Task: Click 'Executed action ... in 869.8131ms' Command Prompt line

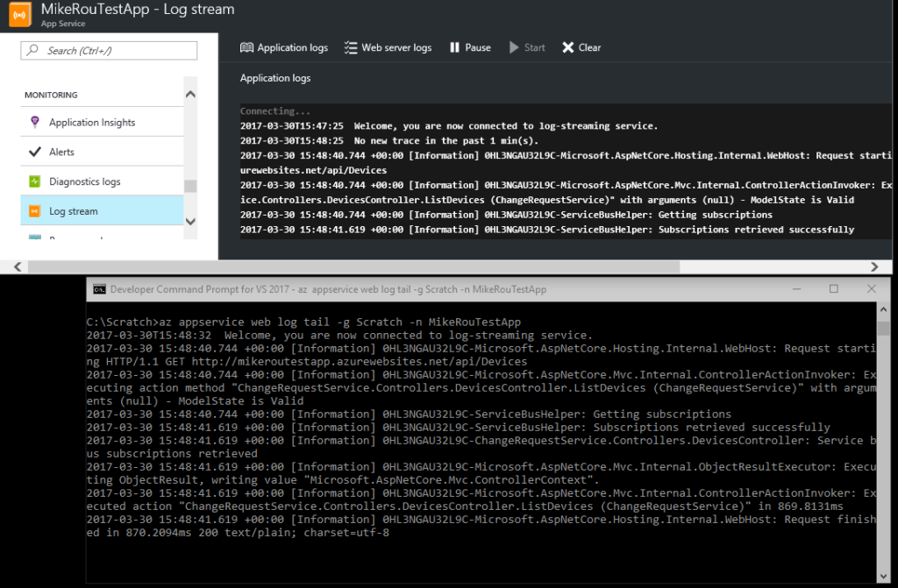Action: pos(481,499)
